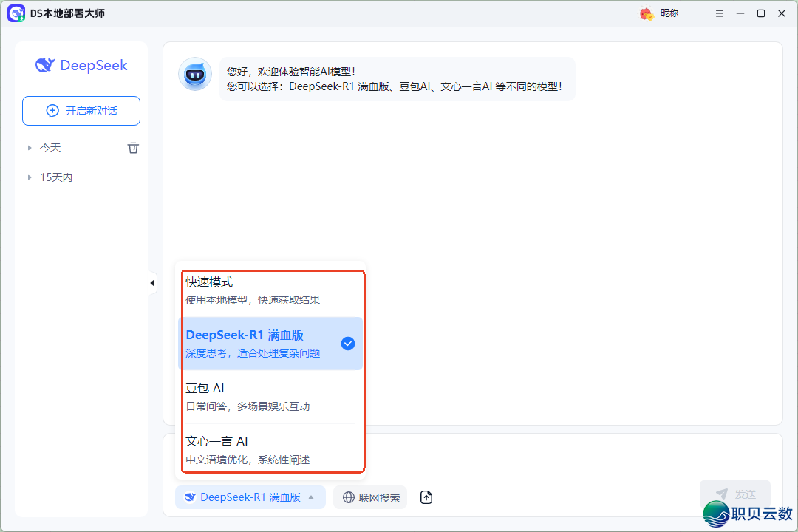
Task: Click the user avatar icon
Action: (x=647, y=14)
